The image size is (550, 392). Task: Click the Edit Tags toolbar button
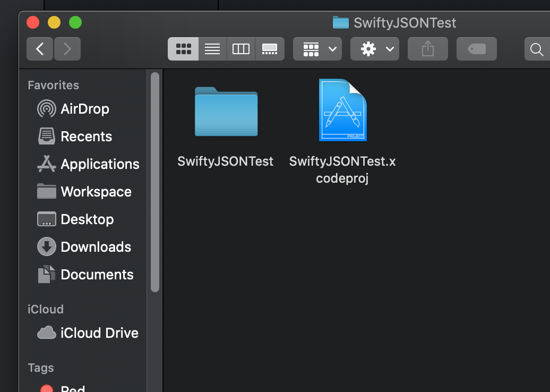click(x=477, y=49)
